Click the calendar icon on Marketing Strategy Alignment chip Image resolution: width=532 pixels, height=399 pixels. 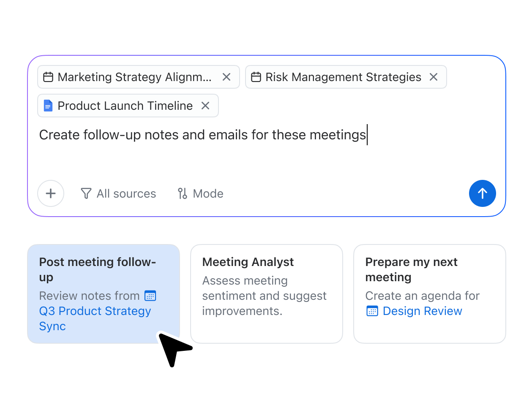[x=48, y=77]
